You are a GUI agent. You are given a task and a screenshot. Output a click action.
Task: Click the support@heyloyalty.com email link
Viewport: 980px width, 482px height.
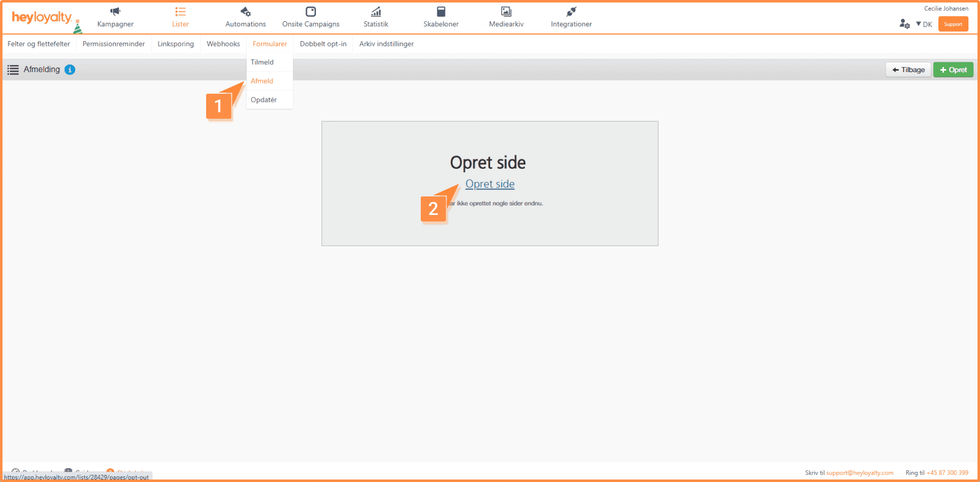860,472
